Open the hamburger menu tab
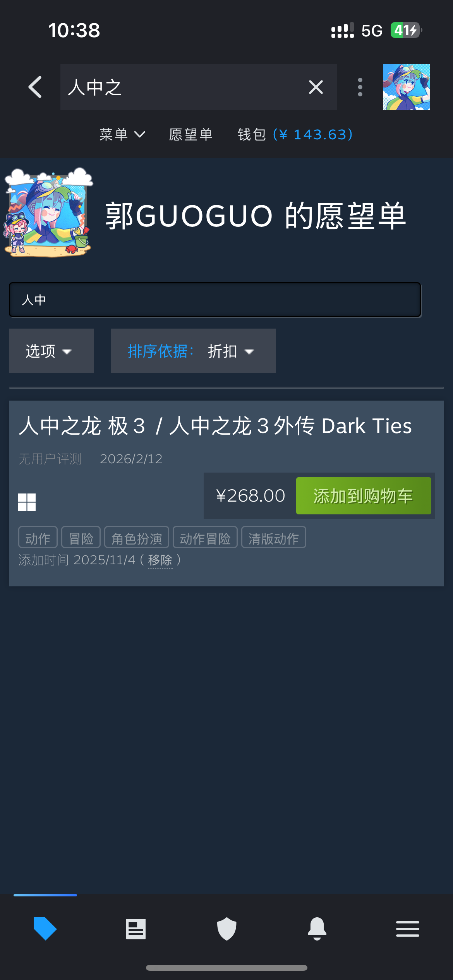This screenshot has width=453, height=980. click(x=408, y=929)
